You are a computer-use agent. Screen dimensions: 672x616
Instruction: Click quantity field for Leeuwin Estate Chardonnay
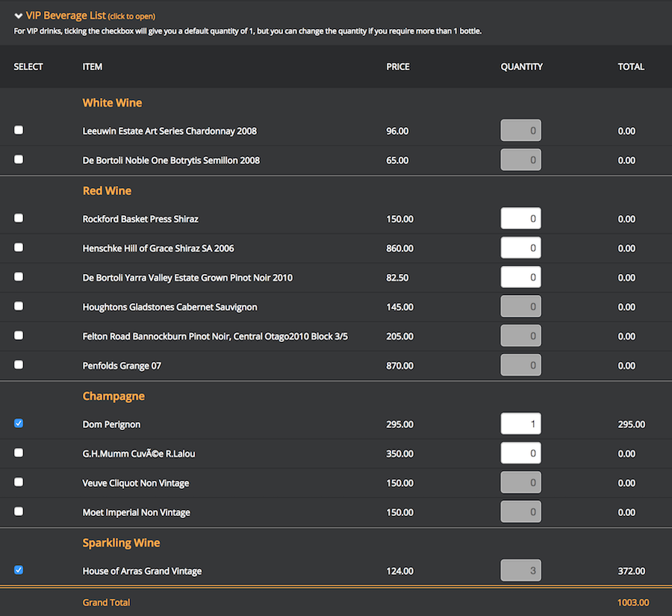pos(520,131)
